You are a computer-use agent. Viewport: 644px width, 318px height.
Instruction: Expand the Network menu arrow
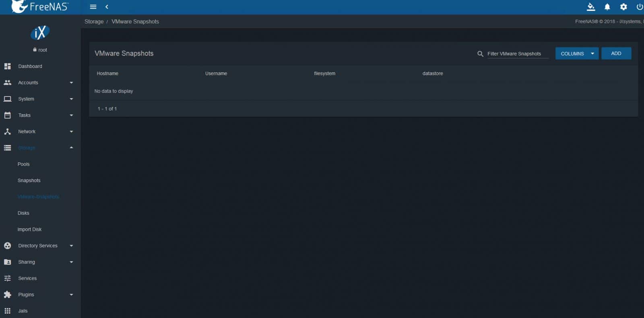(71, 131)
